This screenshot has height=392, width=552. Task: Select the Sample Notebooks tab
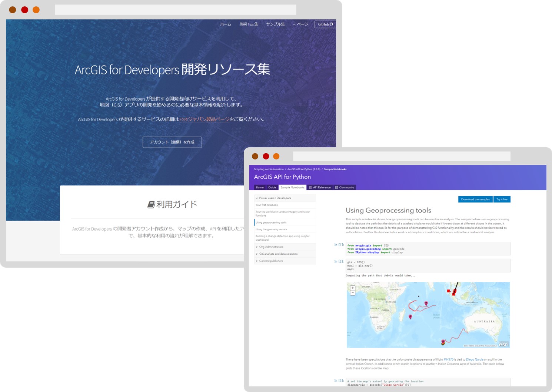293,187
